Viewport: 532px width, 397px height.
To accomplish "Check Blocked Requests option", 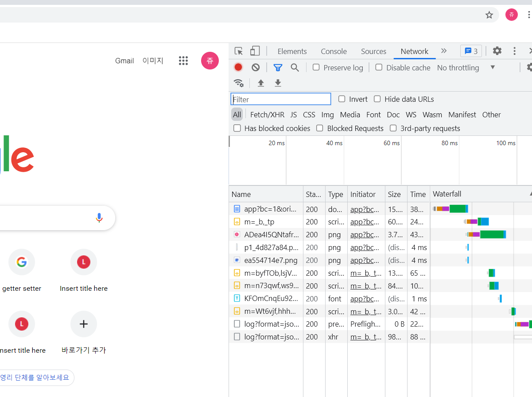I will click(319, 128).
